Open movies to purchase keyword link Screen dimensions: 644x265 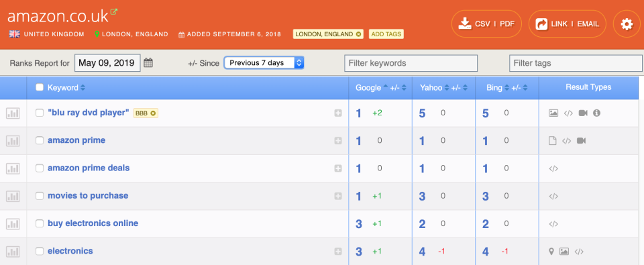[88, 196]
